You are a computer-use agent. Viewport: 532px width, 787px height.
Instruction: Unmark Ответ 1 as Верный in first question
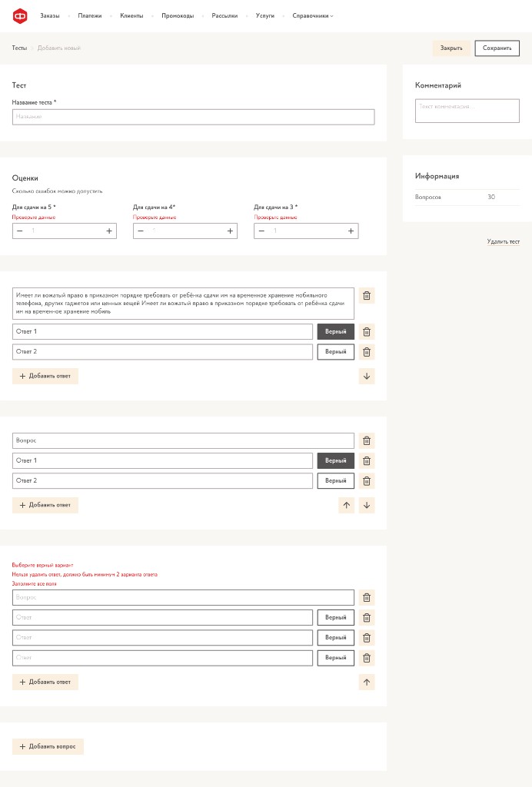[x=336, y=332]
